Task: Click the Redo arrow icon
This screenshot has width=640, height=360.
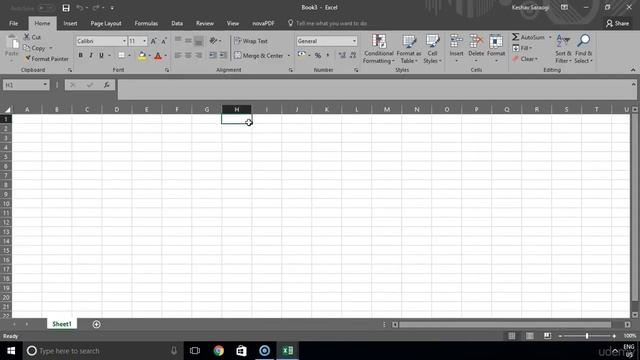Action: coord(96,8)
